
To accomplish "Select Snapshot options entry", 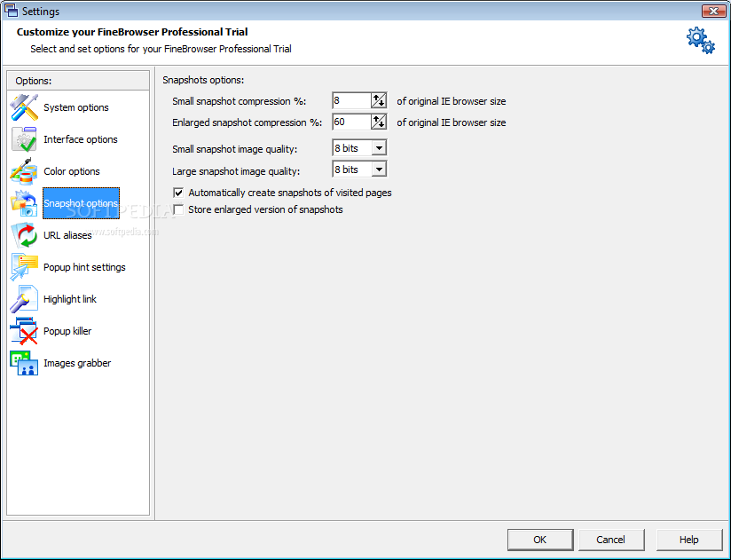I will [81, 203].
